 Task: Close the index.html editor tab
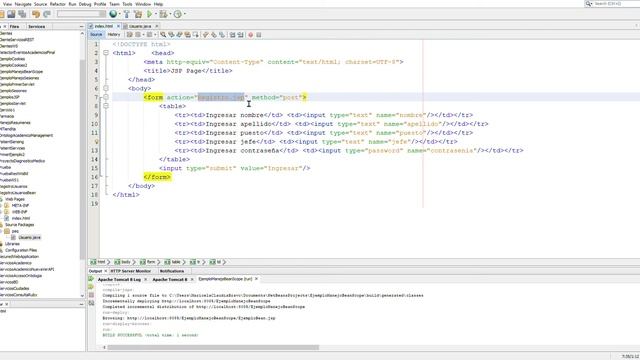pyautogui.click(x=118, y=26)
